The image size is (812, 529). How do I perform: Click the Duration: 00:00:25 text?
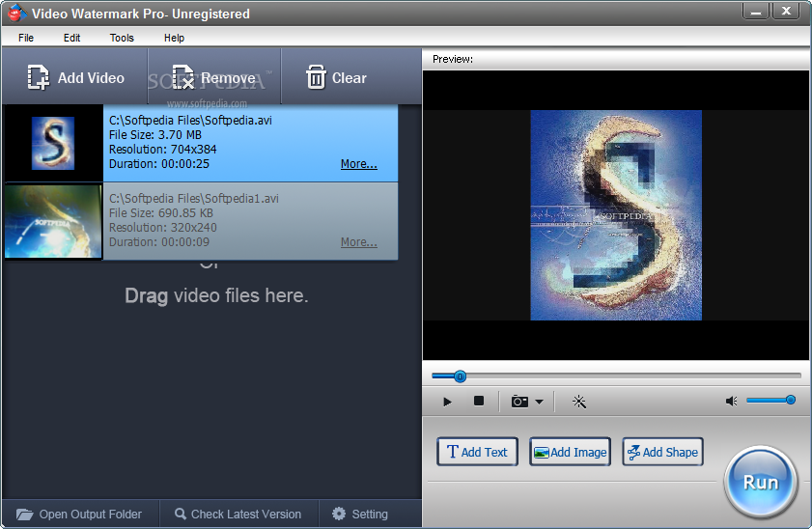pyautogui.click(x=159, y=164)
